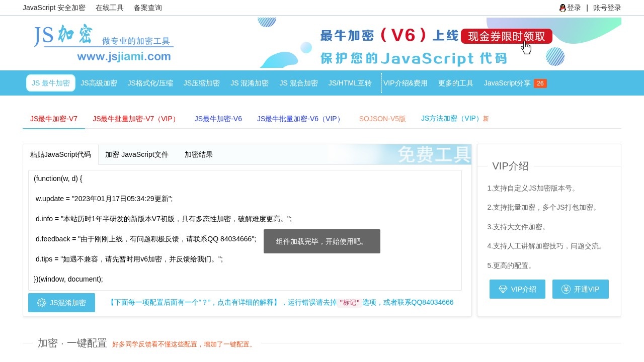Open 在线工具 in the top menu bar
Screen dimensions: 644x362
(x=109, y=8)
